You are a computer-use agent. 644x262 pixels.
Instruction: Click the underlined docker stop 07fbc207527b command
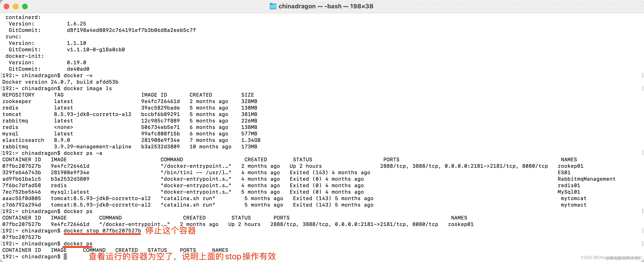click(102, 231)
